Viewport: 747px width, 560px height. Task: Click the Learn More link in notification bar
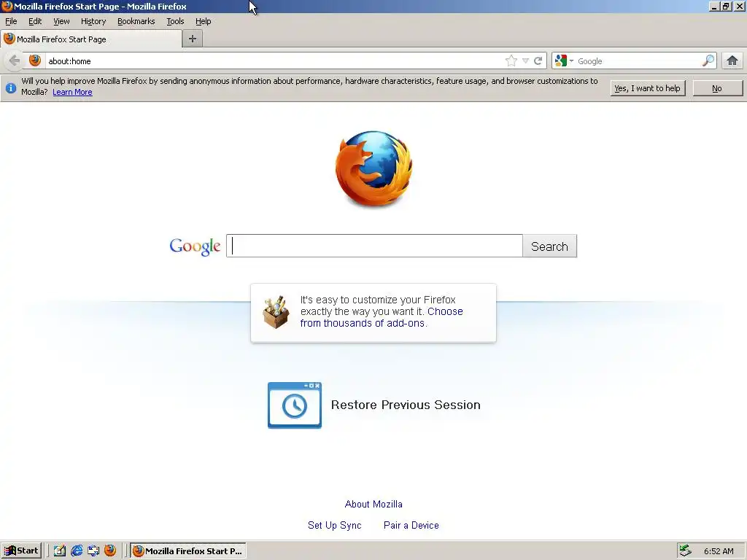point(72,92)
